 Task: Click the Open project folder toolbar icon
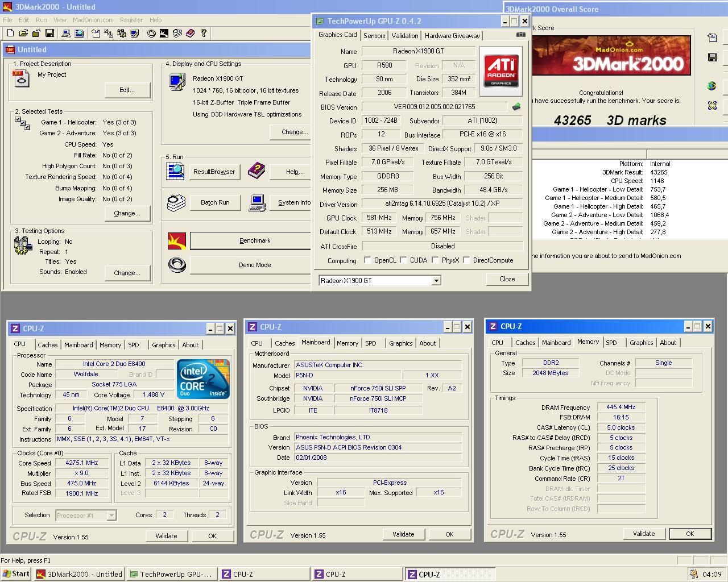[x=24, y=34]
